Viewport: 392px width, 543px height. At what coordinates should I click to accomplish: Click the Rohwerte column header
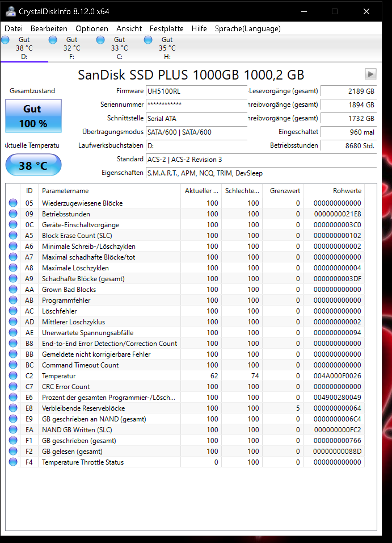click(334, 190)
